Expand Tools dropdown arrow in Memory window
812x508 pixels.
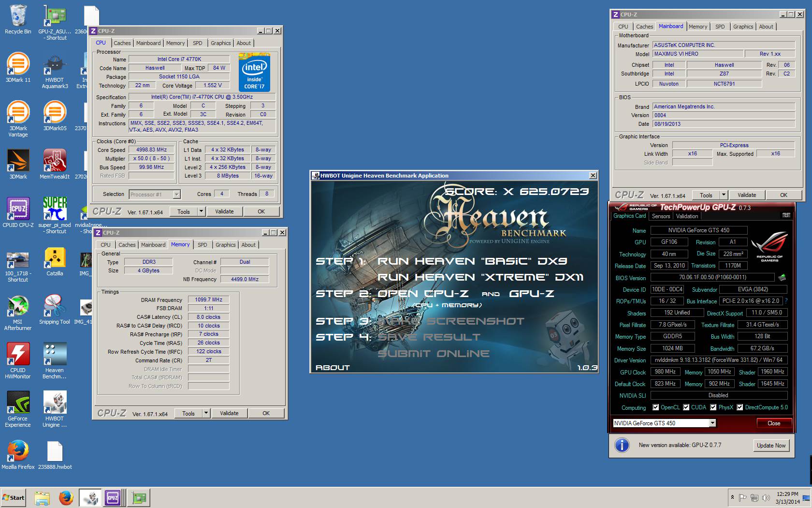(x=206, y=413)
